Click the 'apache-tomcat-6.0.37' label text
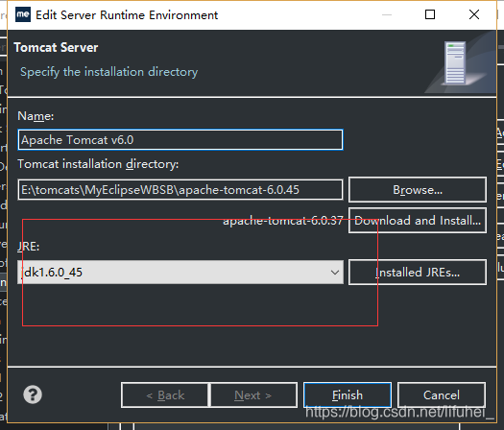Viewport: 504px width, 430px height. click(x=283, y=221)
